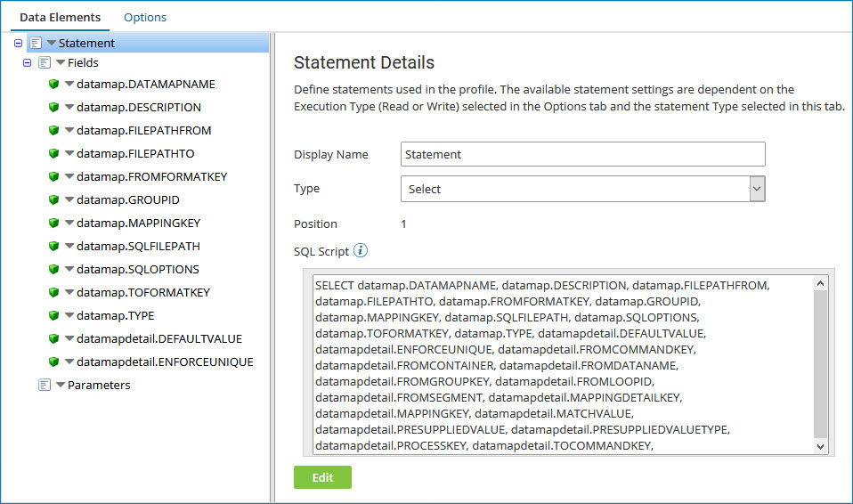
Task: Select the Statement tree item
Action: coord(86,43)
